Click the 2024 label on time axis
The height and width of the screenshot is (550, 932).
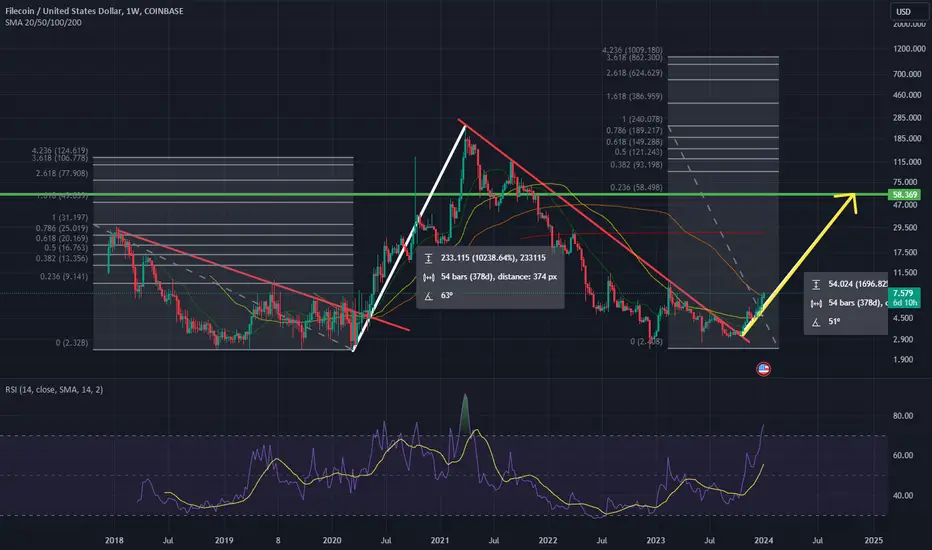pyautogui.click(x=764, y=540)
